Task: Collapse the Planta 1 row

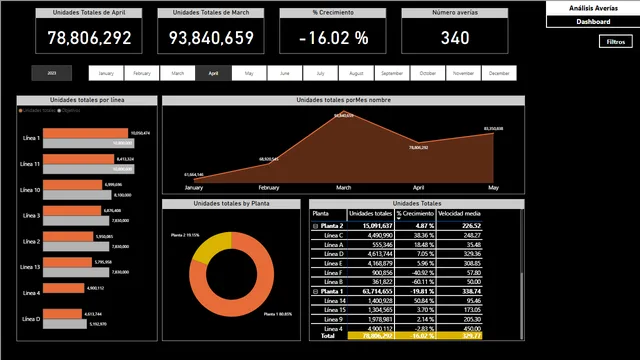Action: pyautogui.click(x=315, y=291)
